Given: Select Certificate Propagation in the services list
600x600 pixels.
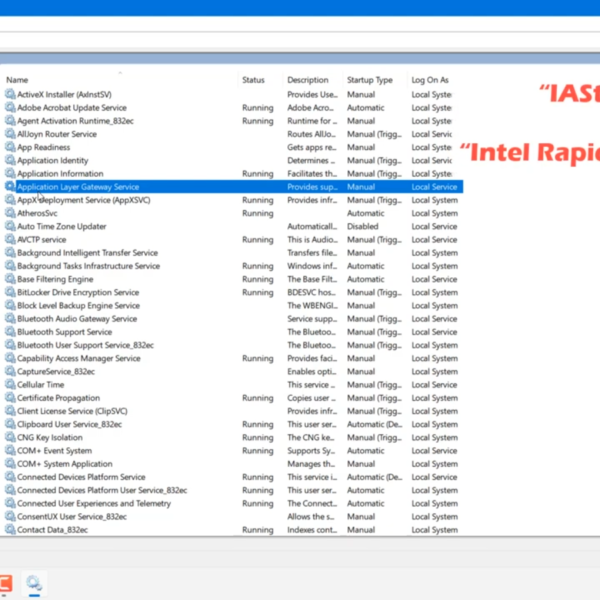Looking at the screenshot, I should (x=60, y=398).
